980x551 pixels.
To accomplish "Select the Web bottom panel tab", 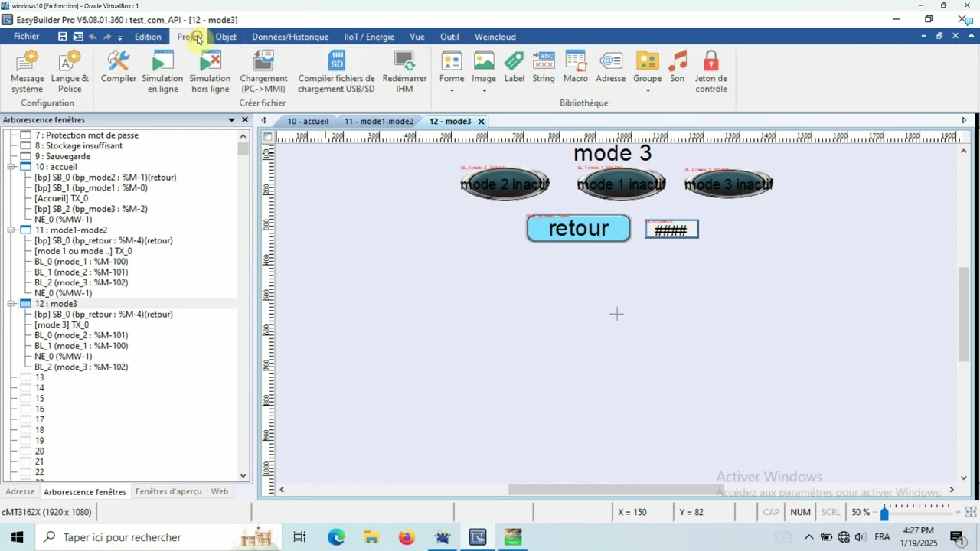I will click(x=220, y=491).
